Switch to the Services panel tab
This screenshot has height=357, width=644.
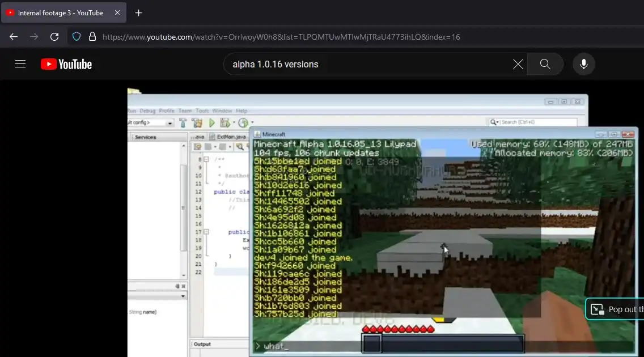coord(145,137)
